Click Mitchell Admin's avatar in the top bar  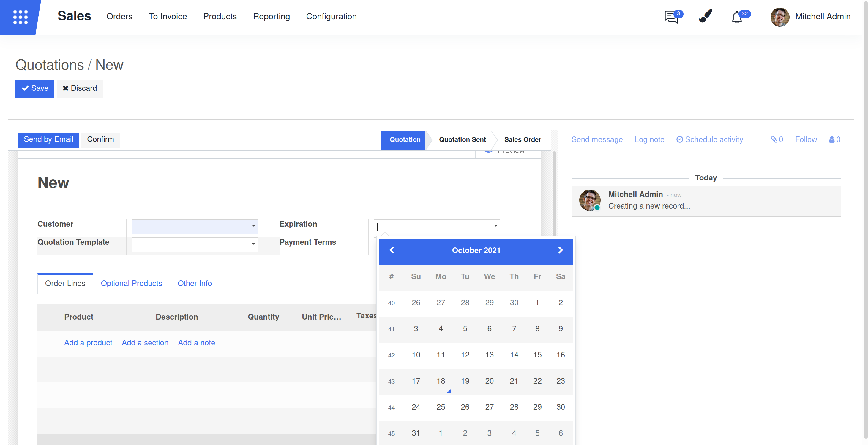click(779, 17)
